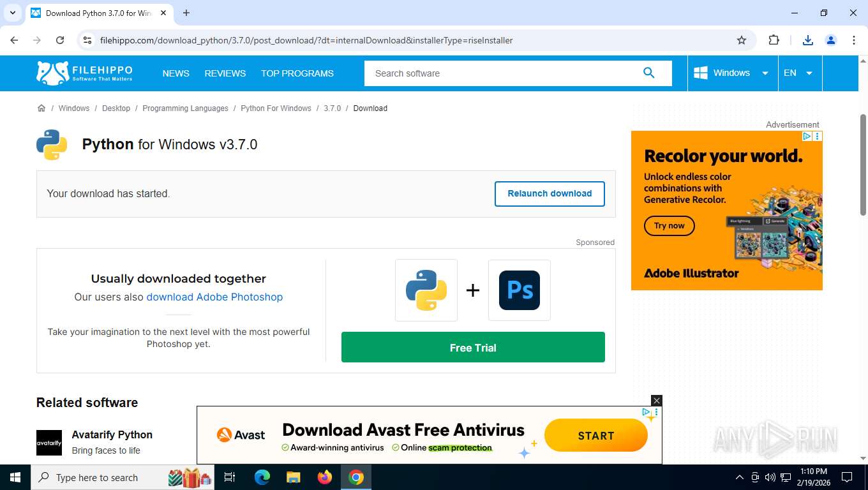868x490 pixels.
Task: Open the taskbar clock and date
Action: 812,477
